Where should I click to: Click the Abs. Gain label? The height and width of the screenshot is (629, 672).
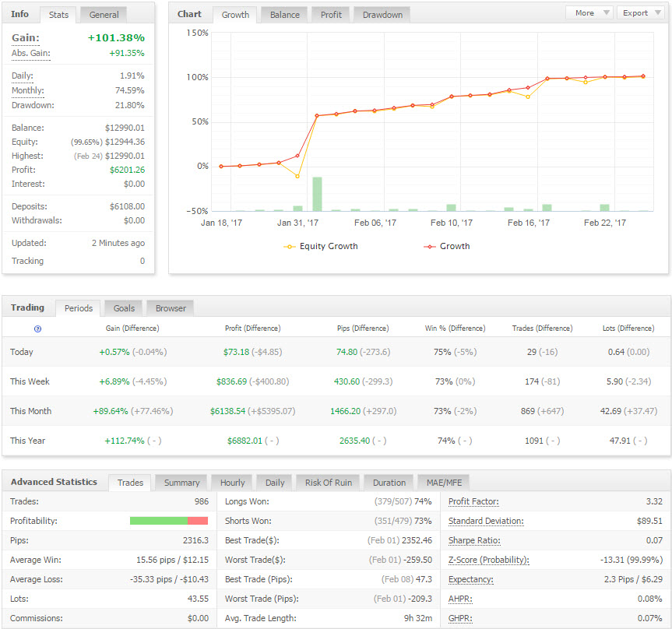coord(31,54)
